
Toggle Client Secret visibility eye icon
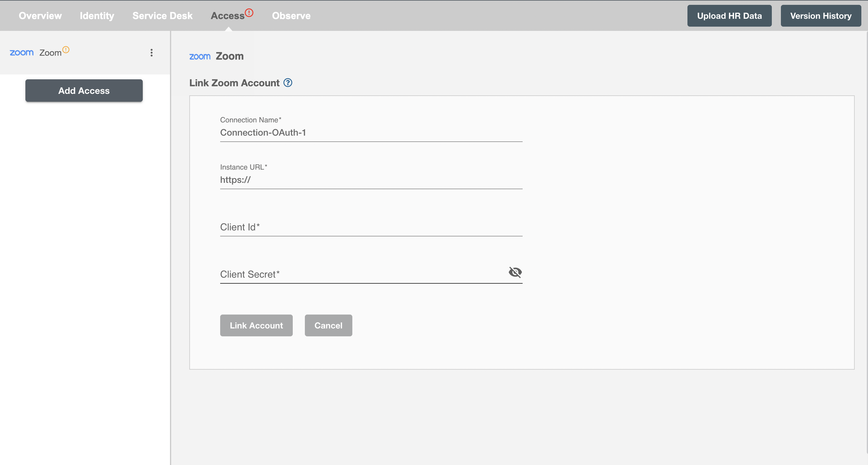pos(515,272)
